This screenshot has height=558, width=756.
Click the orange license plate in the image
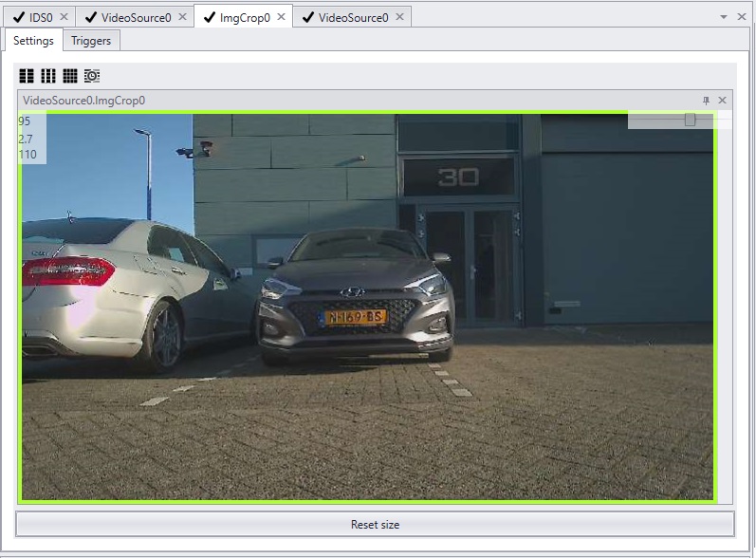point(355,317)
